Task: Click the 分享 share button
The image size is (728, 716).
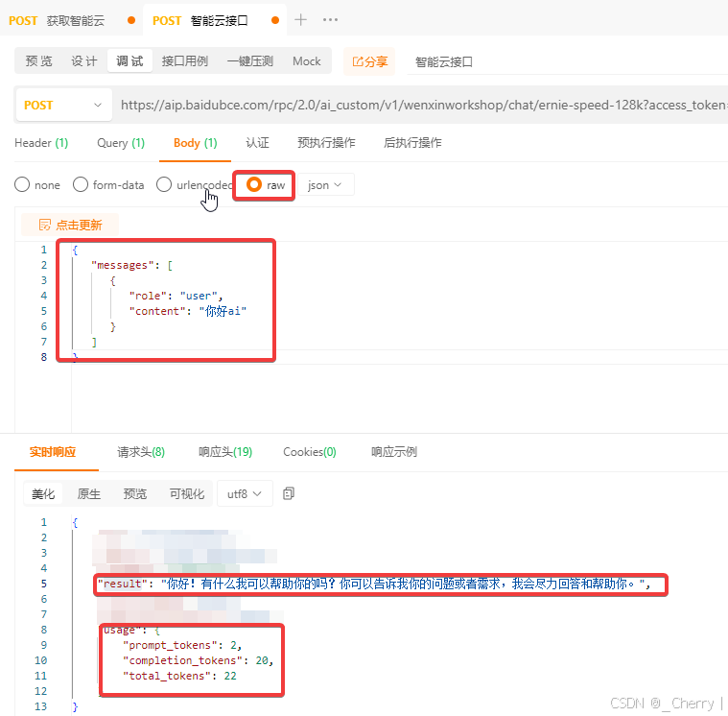Action: tap(369, 61)
